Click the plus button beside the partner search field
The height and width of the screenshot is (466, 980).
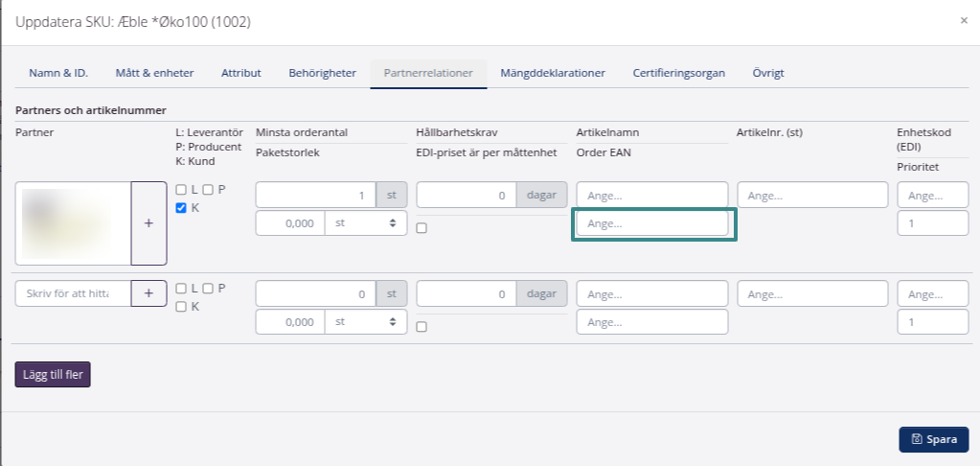click(148, 293)
